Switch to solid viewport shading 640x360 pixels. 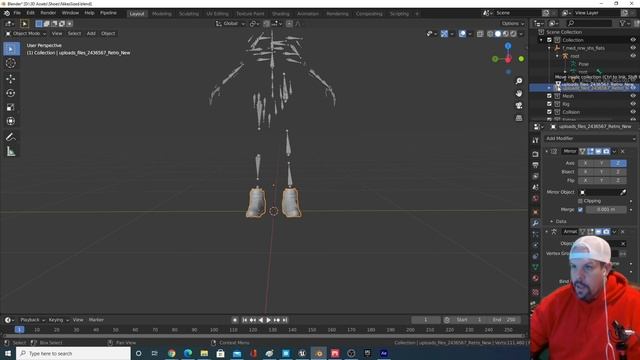point(498,34)
